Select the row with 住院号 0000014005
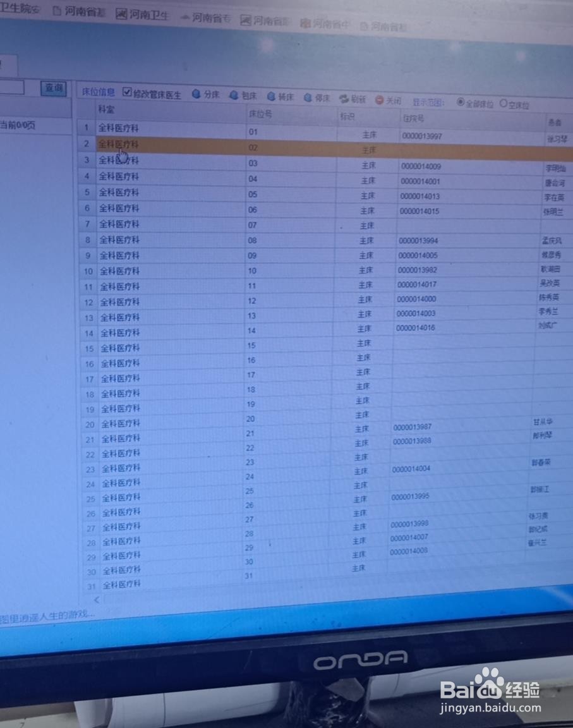Viewport: 573px width, 728px height. [325, 255]
